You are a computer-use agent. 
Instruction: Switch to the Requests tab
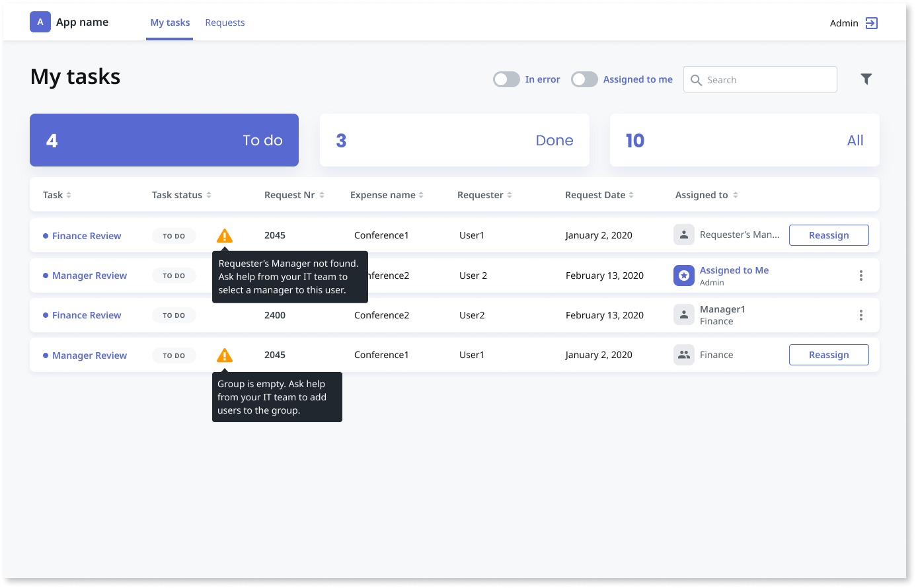click(x=225, y=22)
